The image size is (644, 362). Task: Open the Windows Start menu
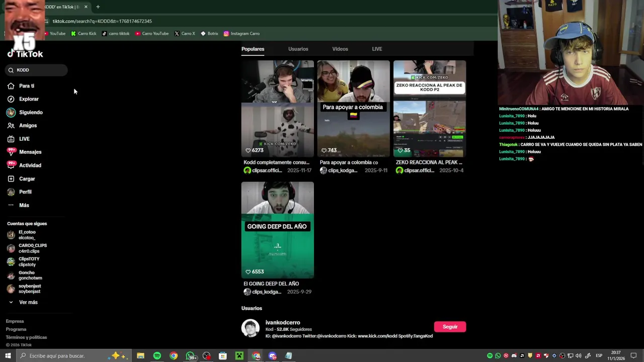click(x=8, y=356)
